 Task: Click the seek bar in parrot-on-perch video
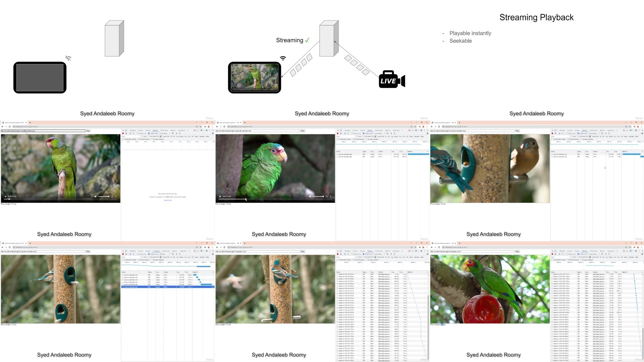(x=61, y=199)
